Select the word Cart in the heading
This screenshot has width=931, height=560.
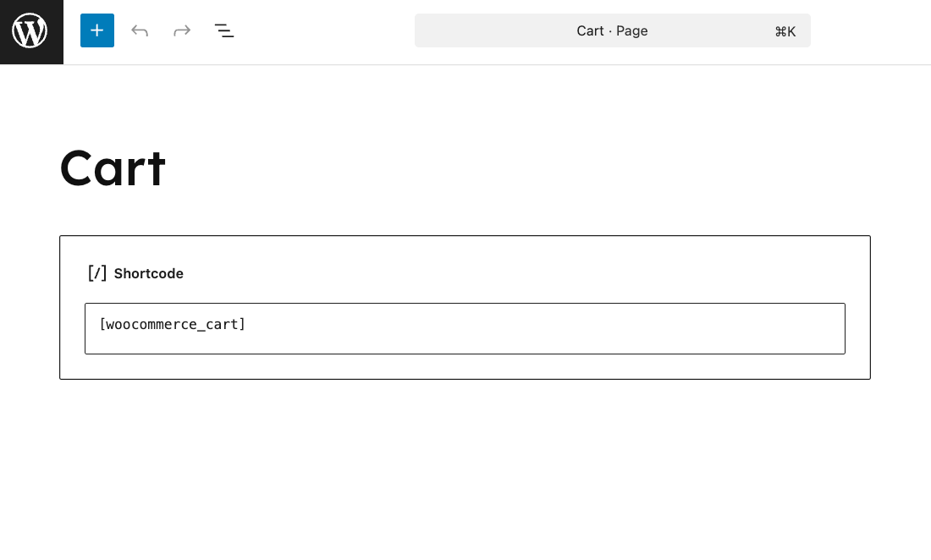point(113,168)
